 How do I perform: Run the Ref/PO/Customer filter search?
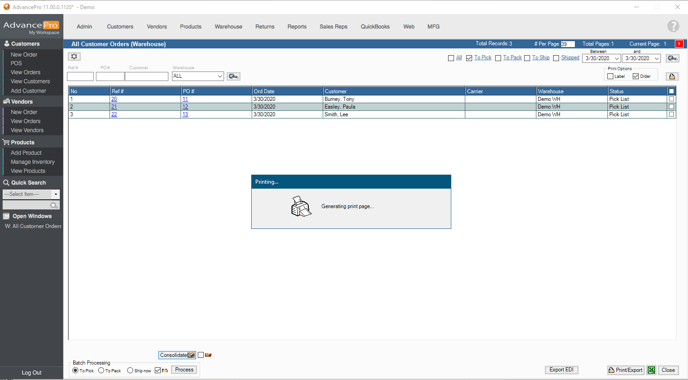point(233,76)
